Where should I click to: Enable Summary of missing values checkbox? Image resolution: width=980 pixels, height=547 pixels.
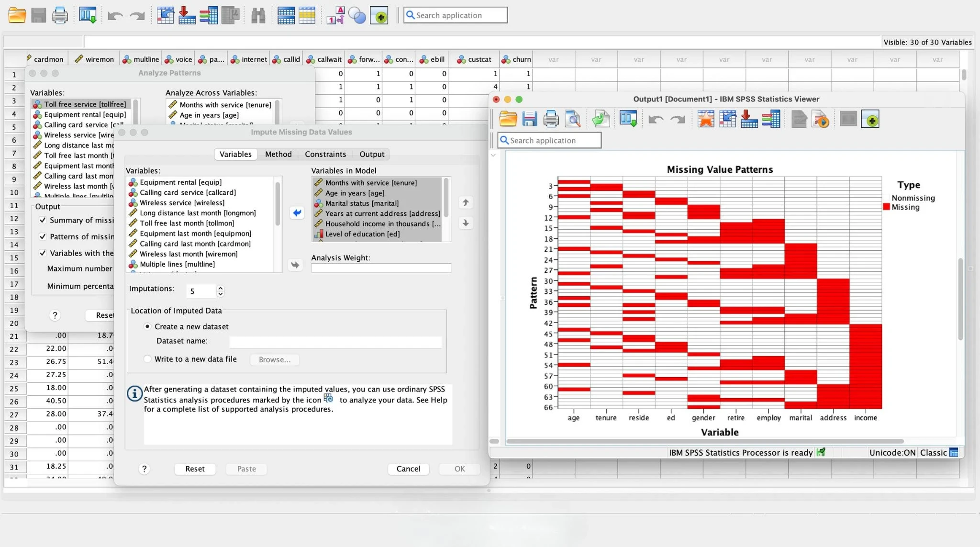pyautogui.click(x=43, y=220)
